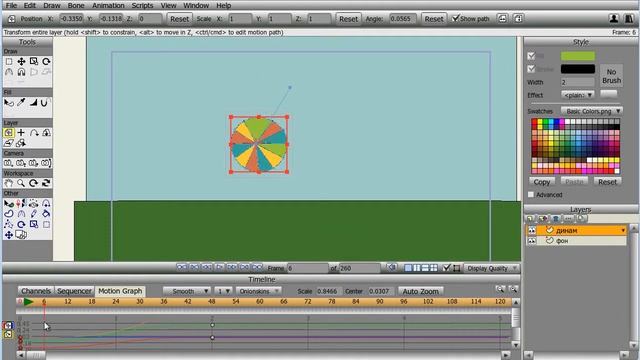Open the File menu
The height and width of the screenshot is (360, 640).
tap(11, 6)
